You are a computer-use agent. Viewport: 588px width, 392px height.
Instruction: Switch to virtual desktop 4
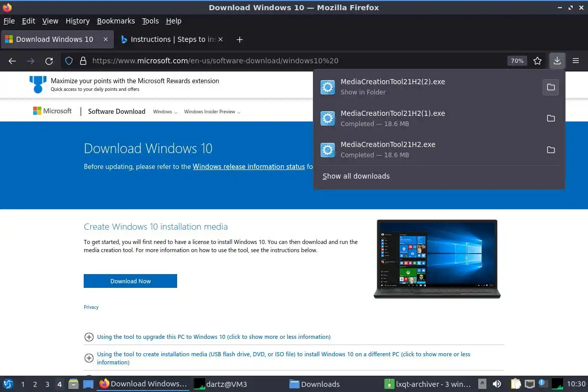[59, 384]
